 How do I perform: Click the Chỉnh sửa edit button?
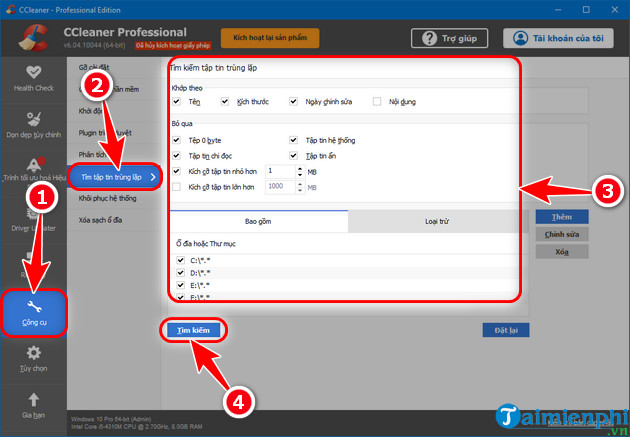(562, 234)
